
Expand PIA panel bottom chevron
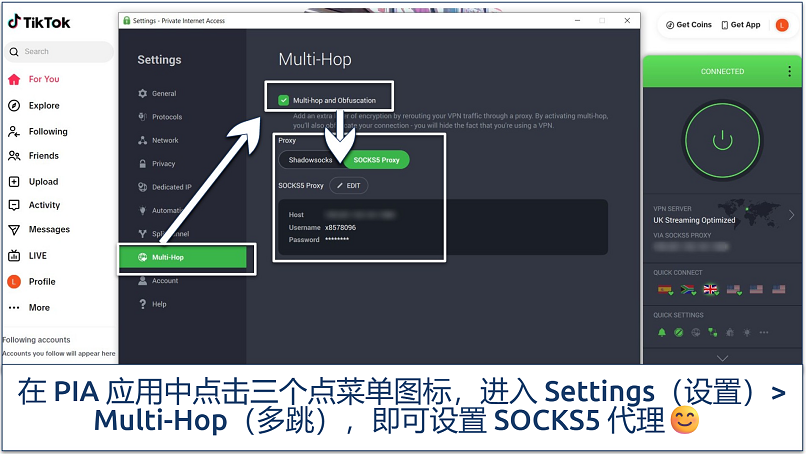[722, 358]
